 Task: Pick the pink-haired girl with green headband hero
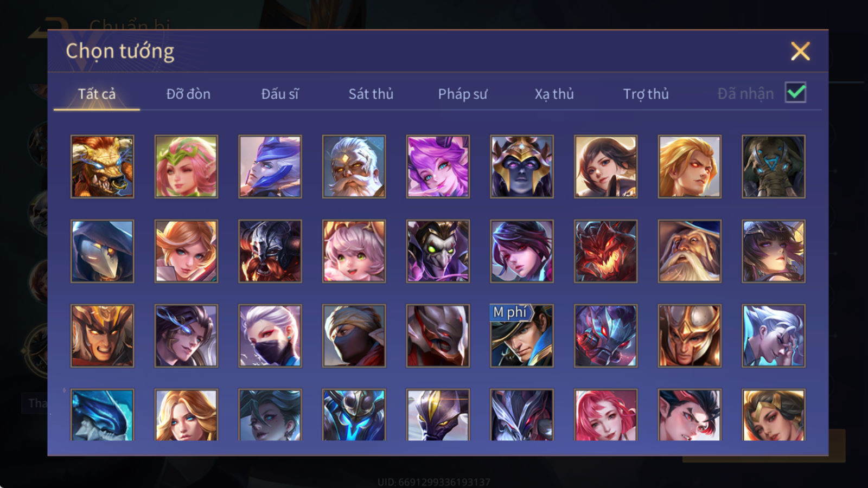tap(186, 166)
